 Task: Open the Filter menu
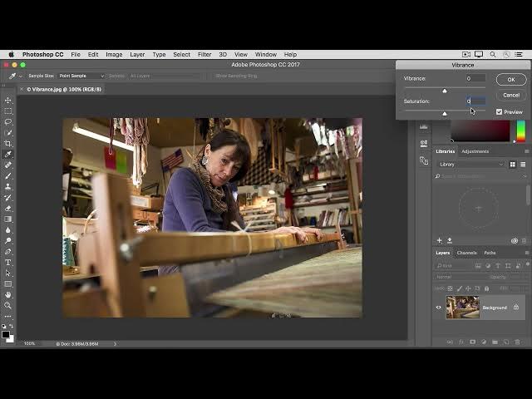(204, 54)
